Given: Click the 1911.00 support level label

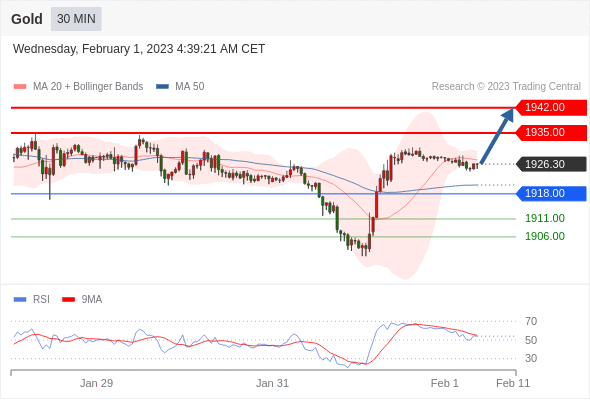Looking at the screenshot, I should (x=545, y=218).
